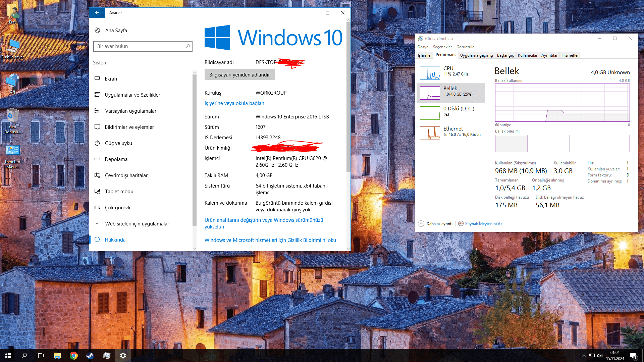The image size is (644, 362).
Task: Select the Tablet modu icon
Action: pyautogui.click(x=97, y=191)
